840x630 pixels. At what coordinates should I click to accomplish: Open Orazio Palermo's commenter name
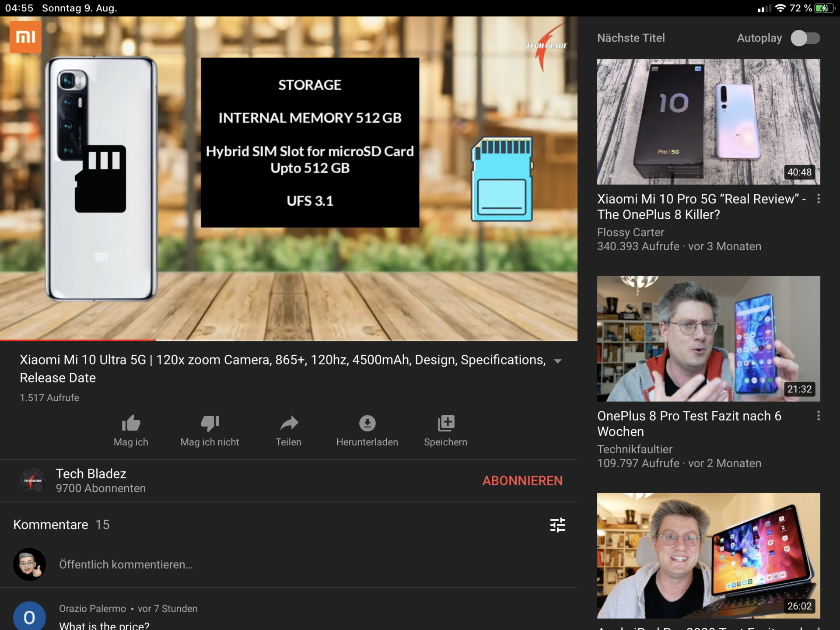[x=92, y=609]
